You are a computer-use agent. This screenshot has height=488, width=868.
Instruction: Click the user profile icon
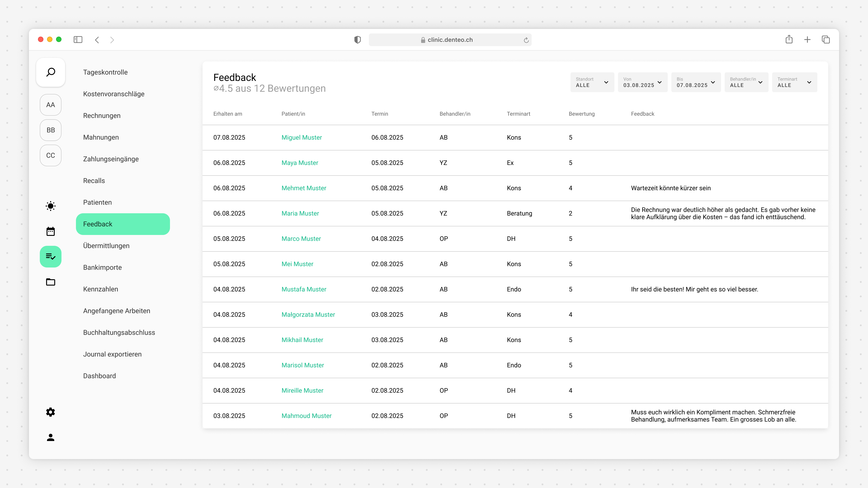pos(51,437)
